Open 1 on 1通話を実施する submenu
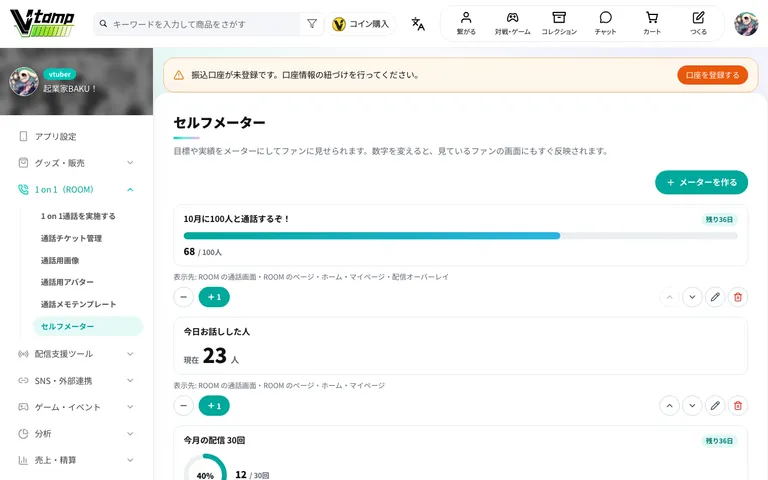 click(78, 216)
